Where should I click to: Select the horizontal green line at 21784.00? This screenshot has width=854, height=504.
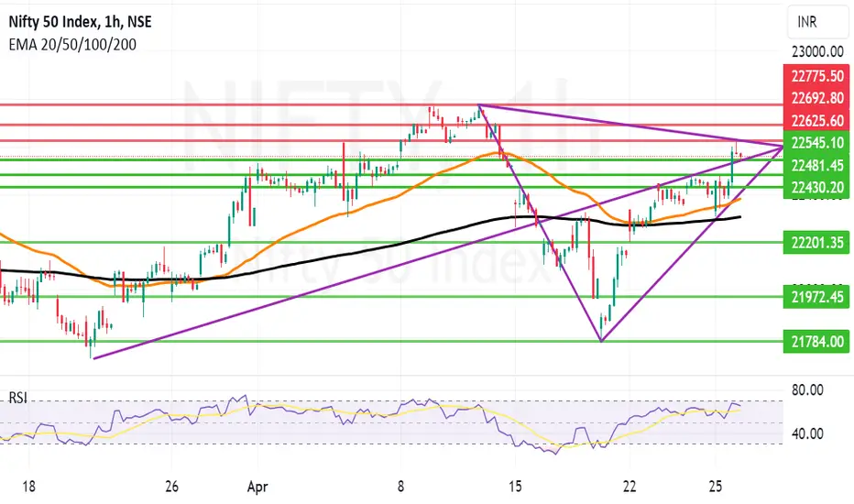tap(391, 342)
